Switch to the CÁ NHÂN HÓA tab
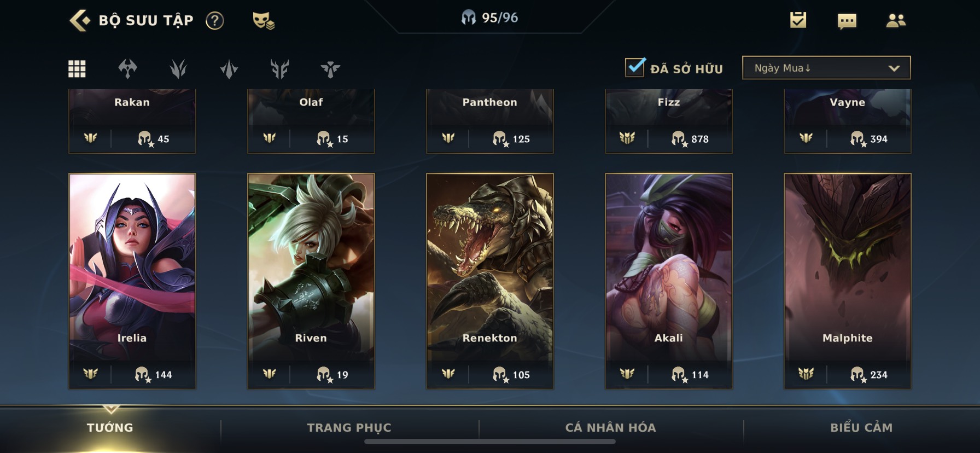980x453 pixels. 611,428
